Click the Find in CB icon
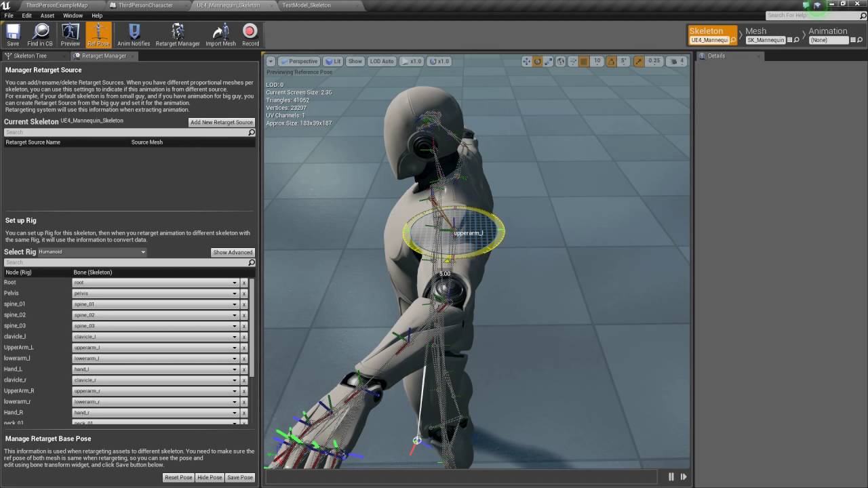Image resolution: width=868 pixels, height=488 pixels. pos(40,35)
